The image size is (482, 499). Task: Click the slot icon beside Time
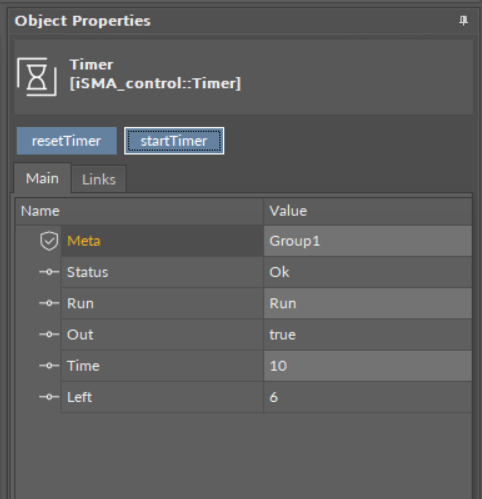49,366
